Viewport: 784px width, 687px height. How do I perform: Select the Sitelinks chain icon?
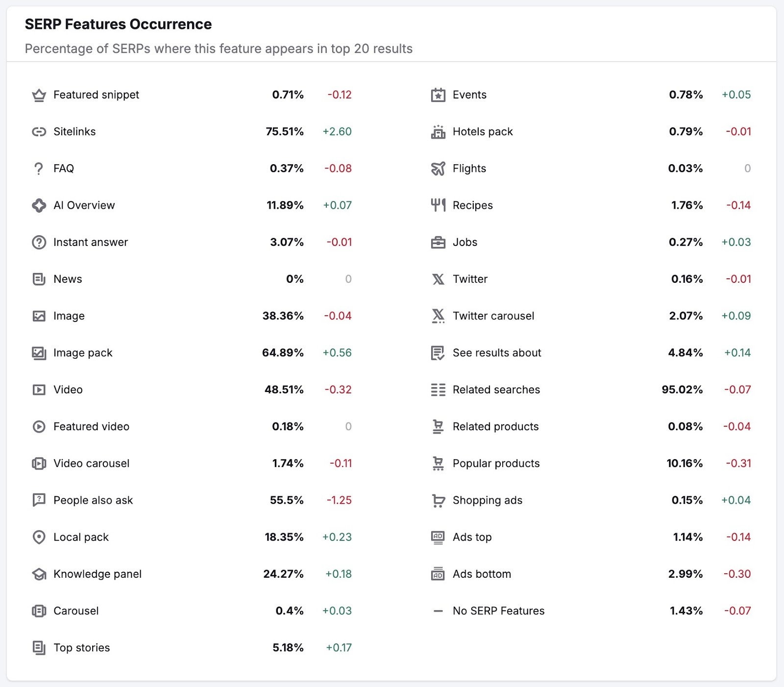click(x=39, y=131)
